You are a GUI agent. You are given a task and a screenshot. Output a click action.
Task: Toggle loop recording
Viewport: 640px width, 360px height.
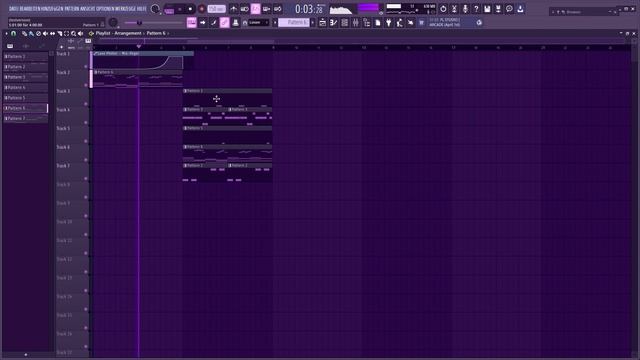coord(278,9)
